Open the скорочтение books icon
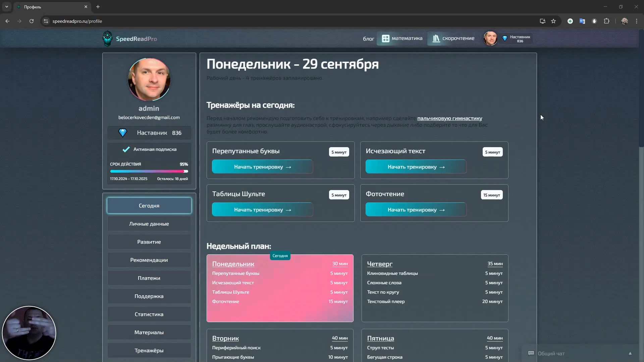644x362 pixels. 436,39
